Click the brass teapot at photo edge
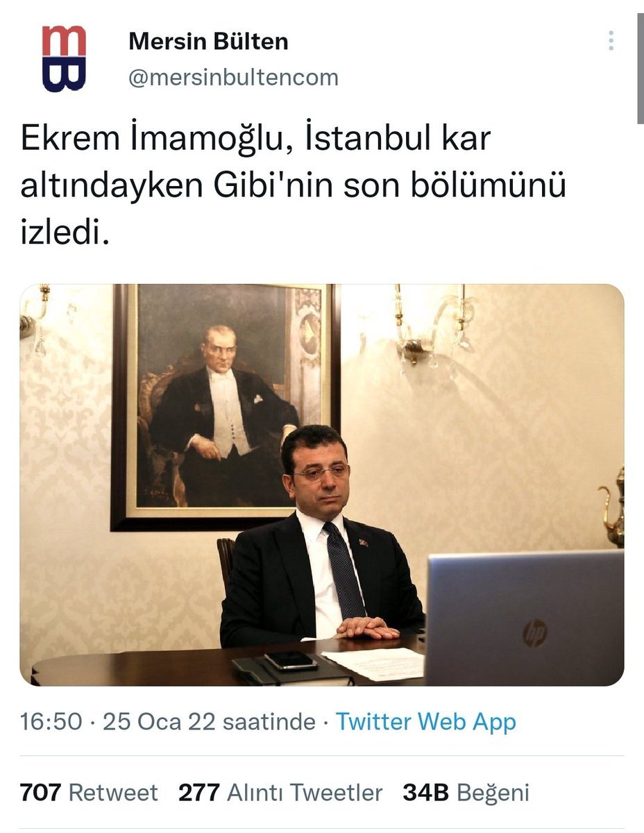This screenshot has height=833, width=644. [613, 506]
